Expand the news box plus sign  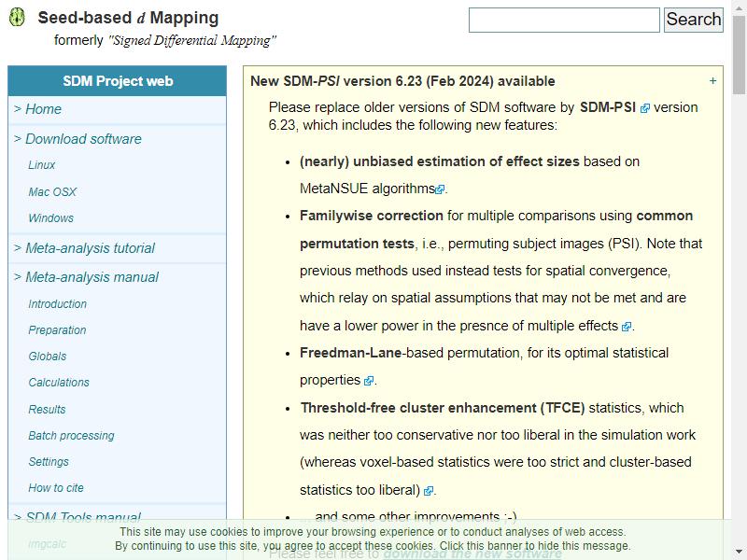click(712, 81)
